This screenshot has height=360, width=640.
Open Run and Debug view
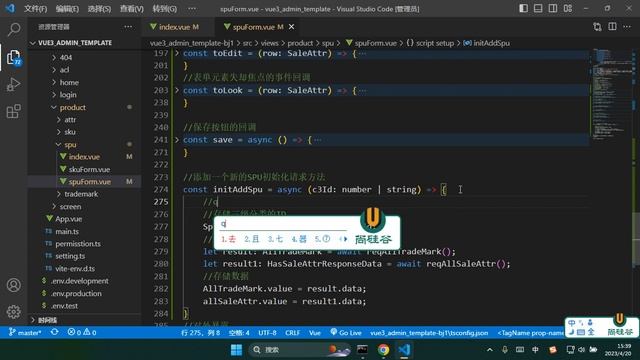pos(14,84)
